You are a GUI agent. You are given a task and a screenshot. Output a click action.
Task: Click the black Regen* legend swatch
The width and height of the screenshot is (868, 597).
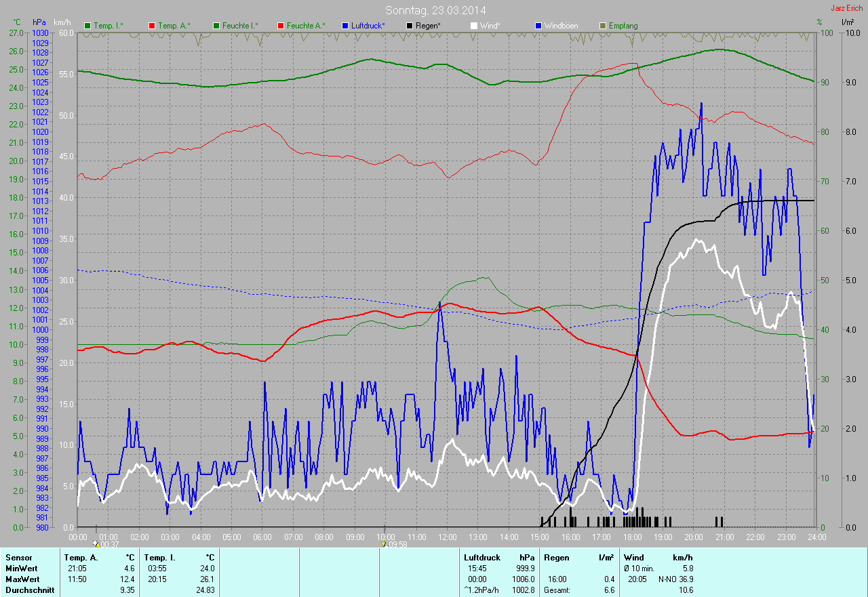coord(410,26)
